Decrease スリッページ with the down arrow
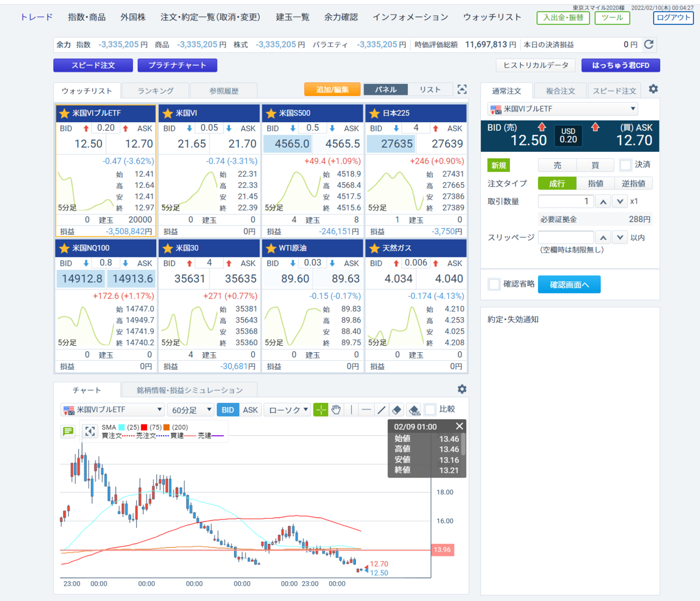The image size is (700, 601). pos(620,237)
